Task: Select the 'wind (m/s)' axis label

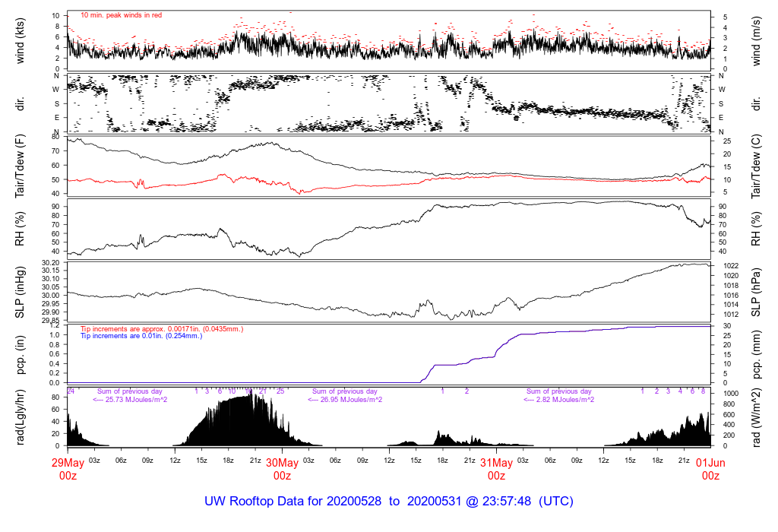Action: (x=756, y=41)
